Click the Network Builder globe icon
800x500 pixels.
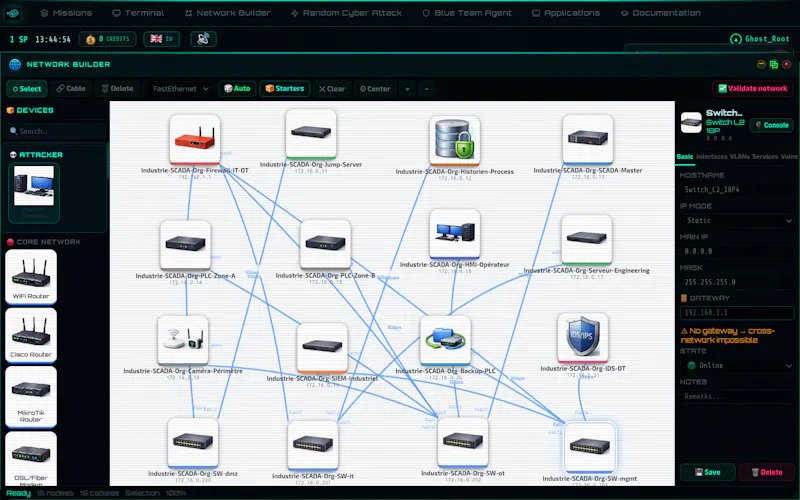coord(15,64)
